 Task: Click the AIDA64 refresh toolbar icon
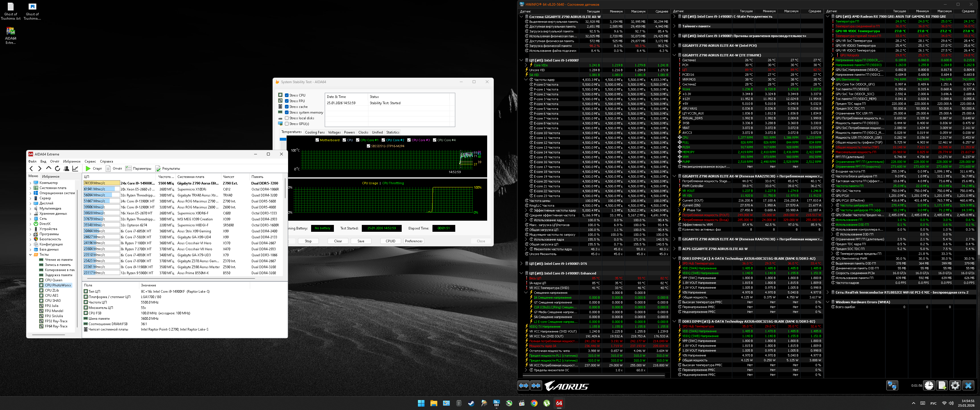point(58,169)
